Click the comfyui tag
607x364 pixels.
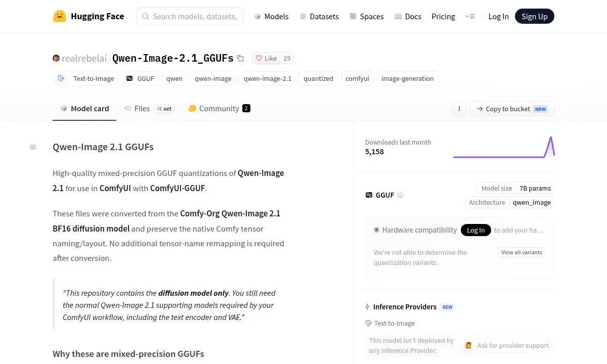click(x=357, y=78)
